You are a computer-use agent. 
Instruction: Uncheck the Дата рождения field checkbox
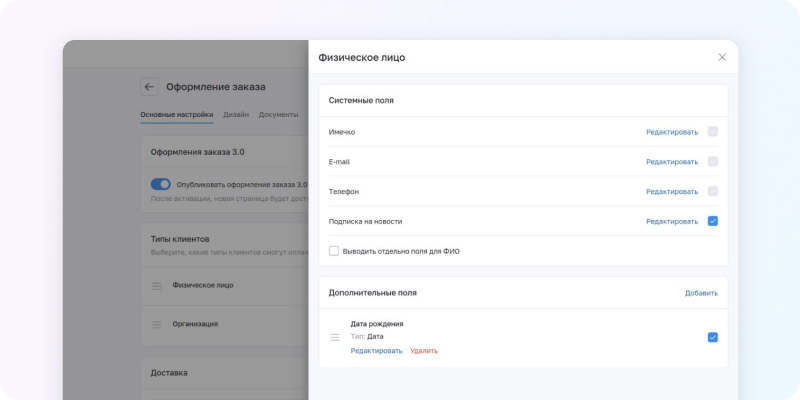(x=713, y=337)
